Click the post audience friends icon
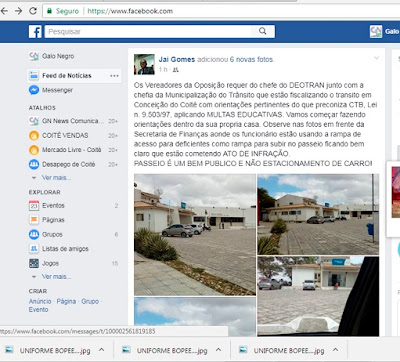 click(x=176, y=70)
